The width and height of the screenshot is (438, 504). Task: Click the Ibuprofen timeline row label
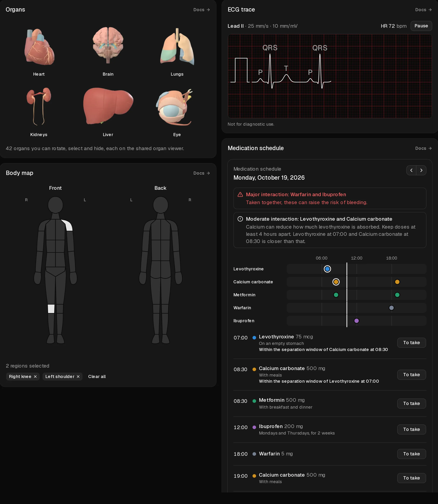point(244,321)
